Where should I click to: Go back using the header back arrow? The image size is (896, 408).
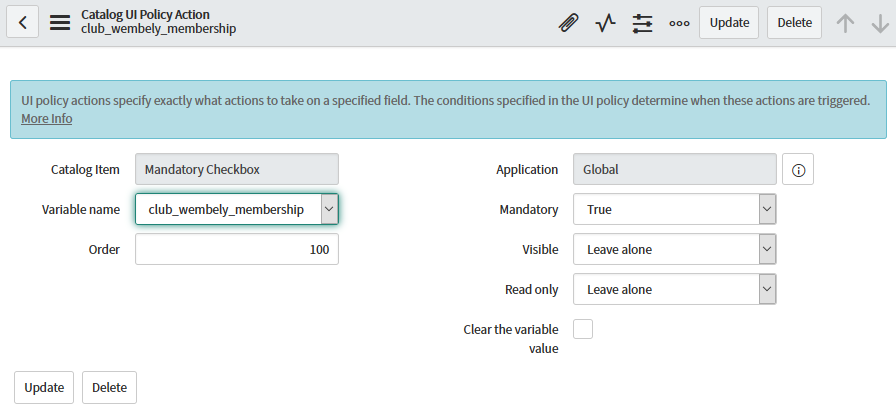click(22, 23)
